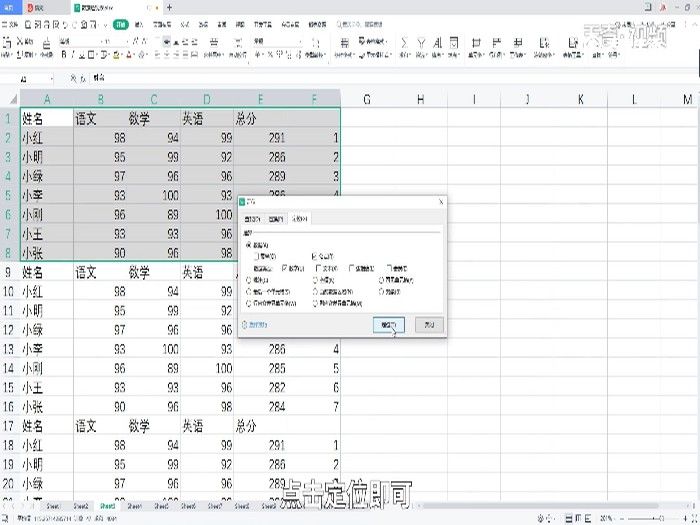
Task: Open the Page Layout ribbon tab
Action: point(162,25)
